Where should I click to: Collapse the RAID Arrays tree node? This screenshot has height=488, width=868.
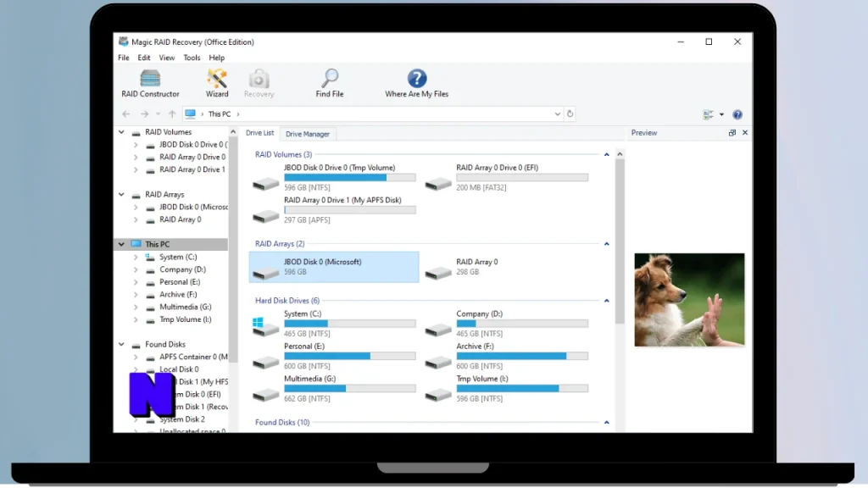click(x=121, y=195)
